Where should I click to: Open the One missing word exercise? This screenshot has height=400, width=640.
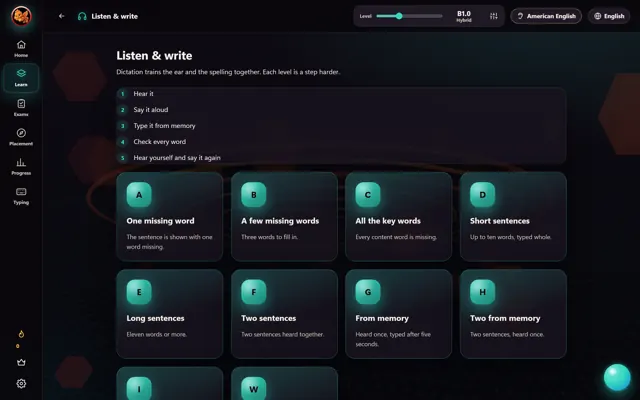(170, 217)
